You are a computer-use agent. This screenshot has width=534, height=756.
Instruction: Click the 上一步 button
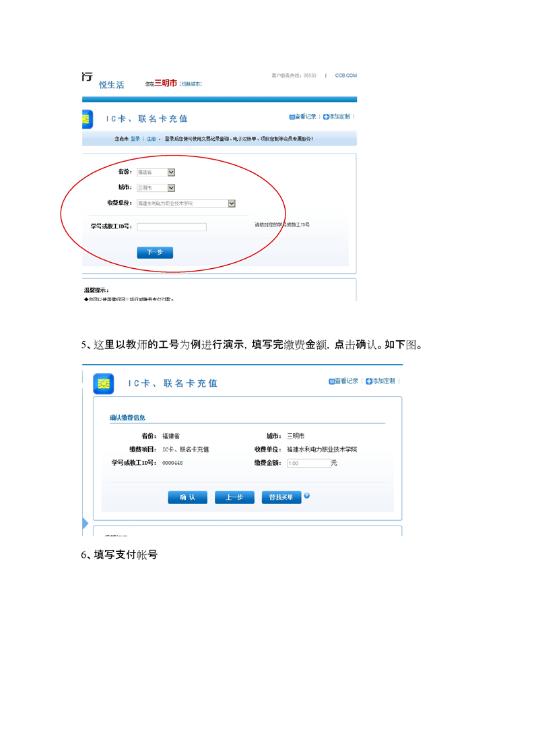pos(234,497)
